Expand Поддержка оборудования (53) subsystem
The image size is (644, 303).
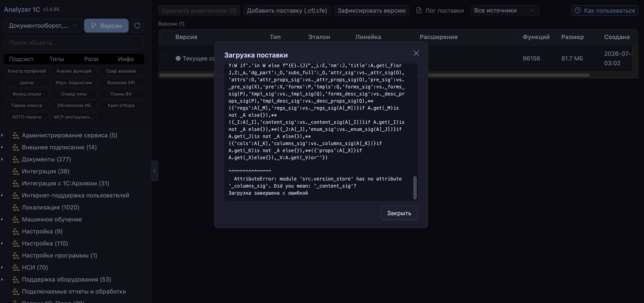tap(2, 279)
